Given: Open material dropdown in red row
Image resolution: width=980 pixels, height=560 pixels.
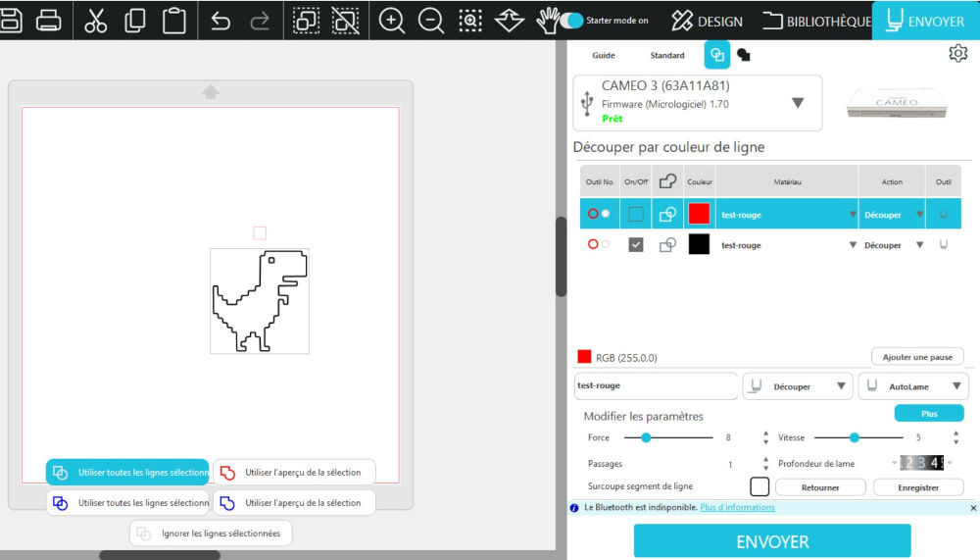Looking at the screenshot, I should pyautogui.click(x=853, y=215).
